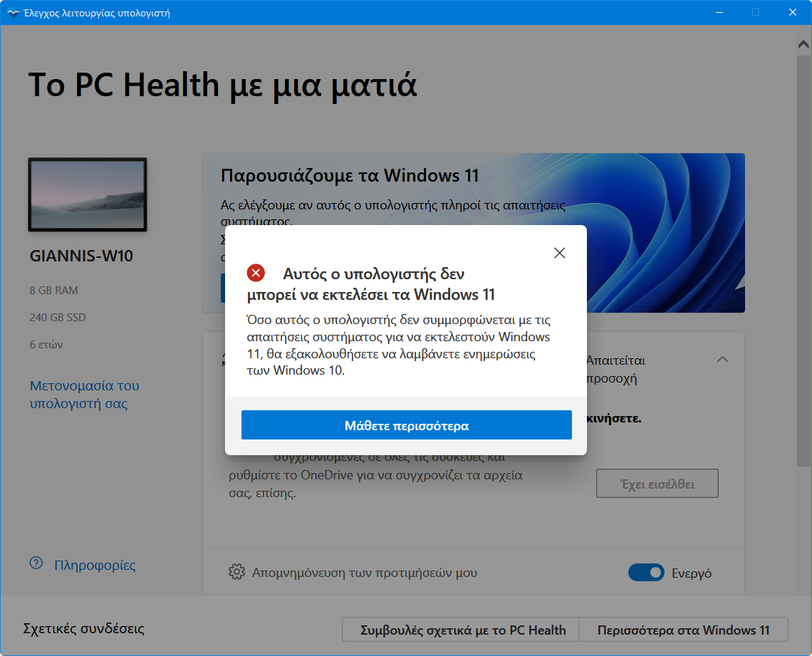812x656 pixels.
Task: Click the vertical scrollbar thumb
Action: pyautogui.click(x=803, y=260)
